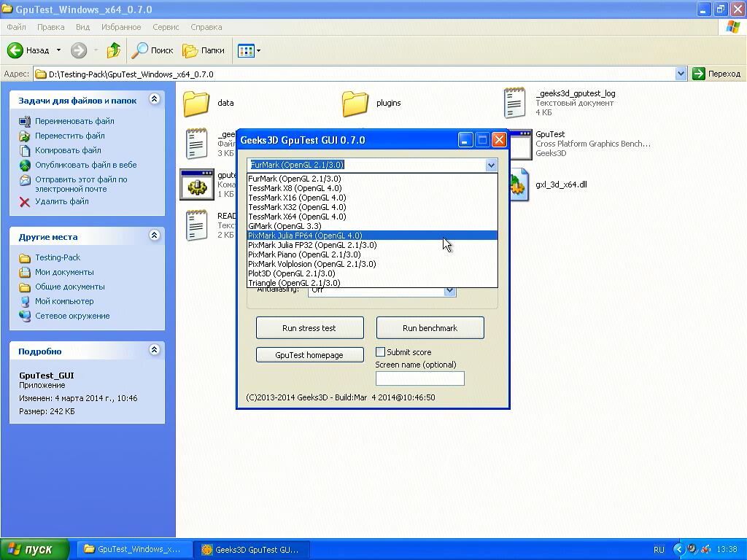Select the plugins folder icon
The width and height of the screenshot is (747, 560).
tap(355, 104)
